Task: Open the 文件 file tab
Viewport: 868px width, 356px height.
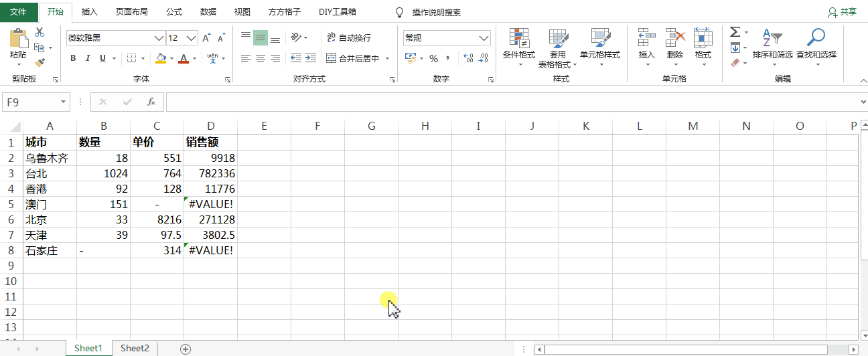Action: point(19,12)
